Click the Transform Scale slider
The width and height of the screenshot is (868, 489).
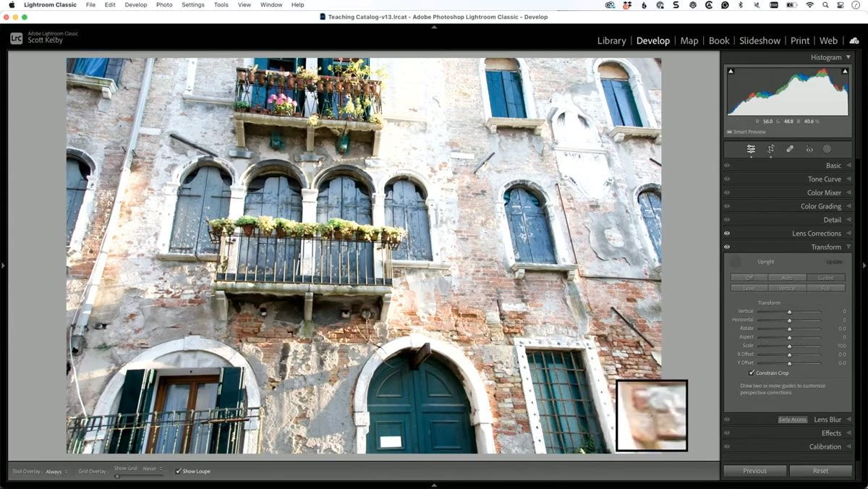[789, 346]
